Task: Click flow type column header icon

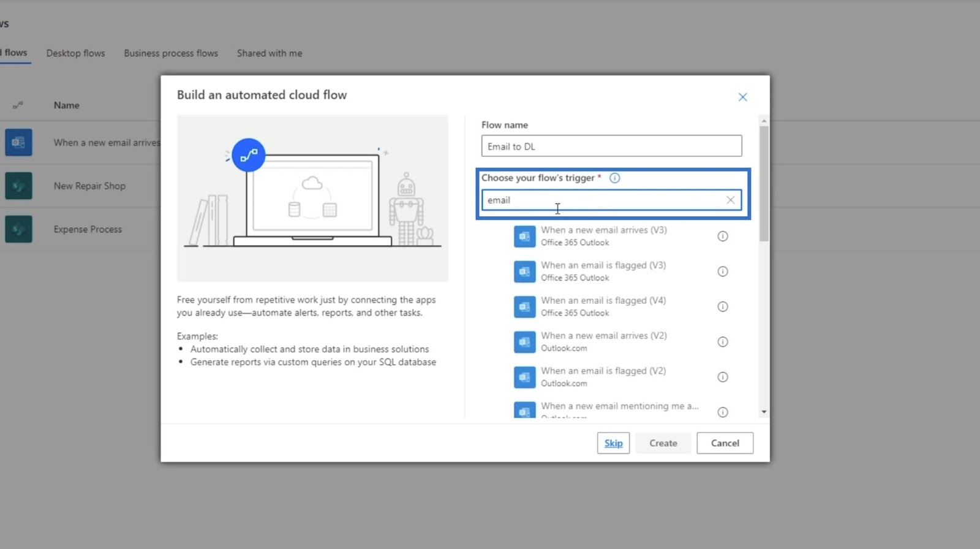Action: pyautogui.click(x=18, y=105)
